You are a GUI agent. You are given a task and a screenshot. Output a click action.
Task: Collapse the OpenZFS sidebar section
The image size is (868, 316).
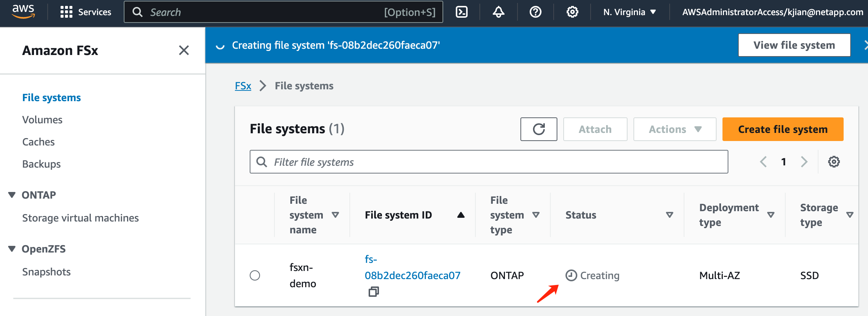12,249
